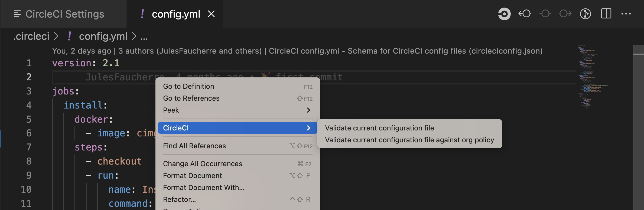
Task: Choose Go to Definition from context menu
Action: (238, 86)
